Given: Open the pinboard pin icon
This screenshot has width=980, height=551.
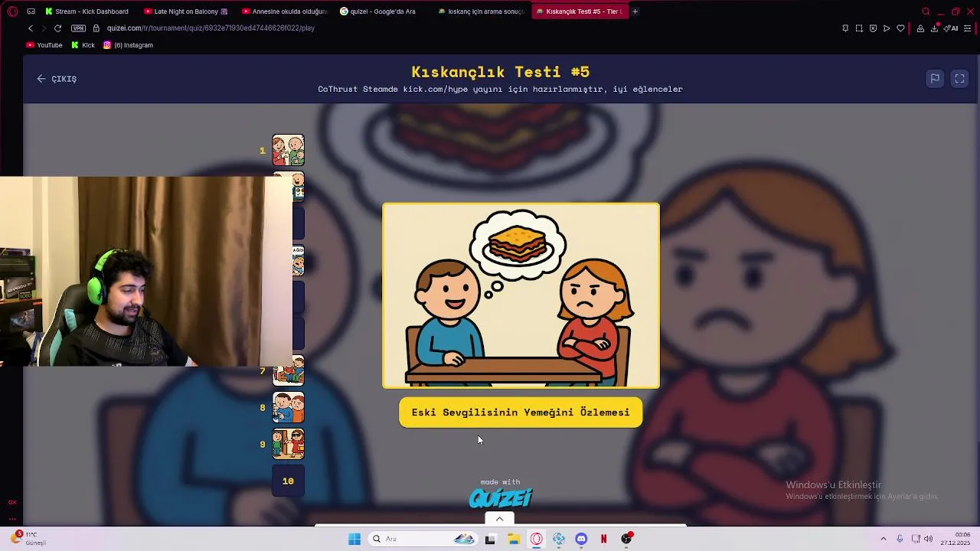Looking at the screenshot, I should pyautogui.click(x=845, y=28).
